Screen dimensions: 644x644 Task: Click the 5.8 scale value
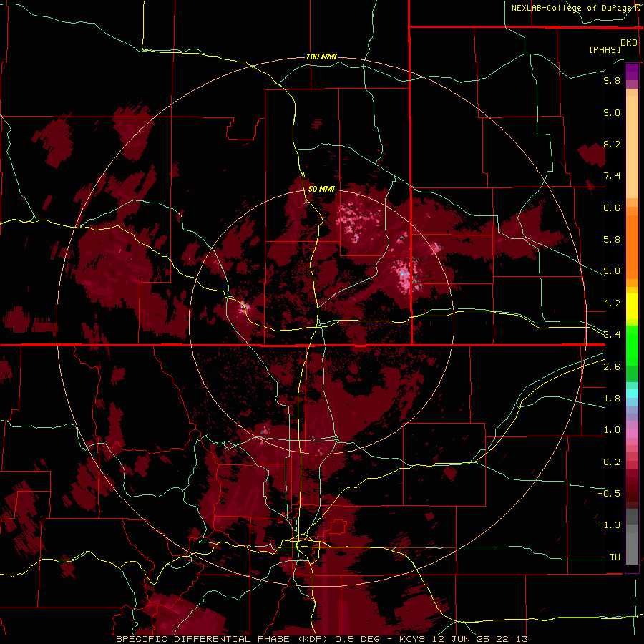coord(612,240)
